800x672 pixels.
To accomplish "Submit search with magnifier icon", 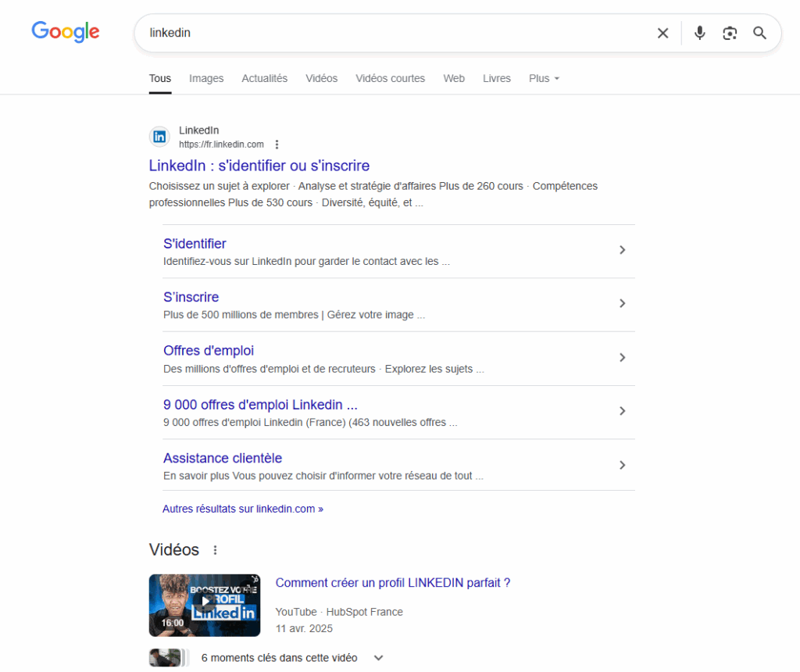I will (759, 33).
